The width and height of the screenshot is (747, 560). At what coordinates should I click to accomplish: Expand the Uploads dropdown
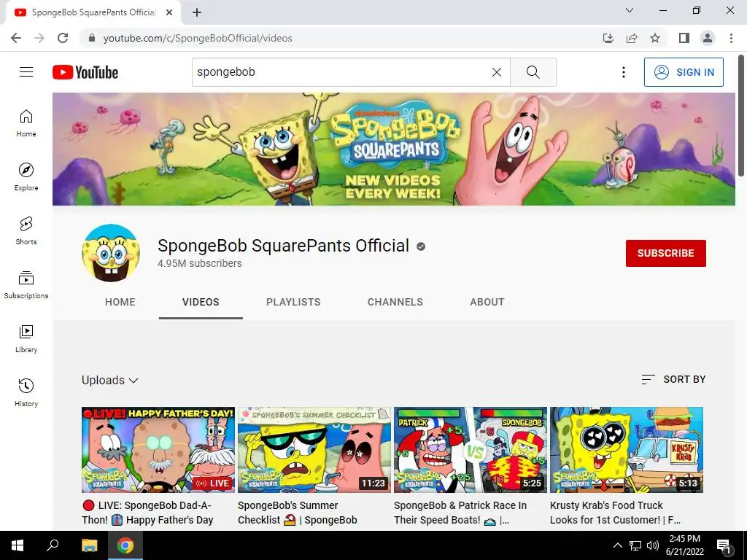[110, 380]
